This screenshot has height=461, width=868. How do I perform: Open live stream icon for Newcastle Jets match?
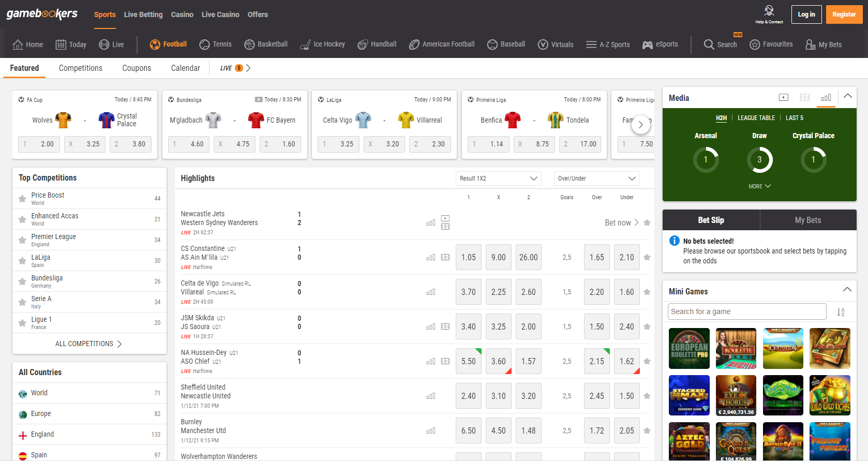tap(445, 218)
